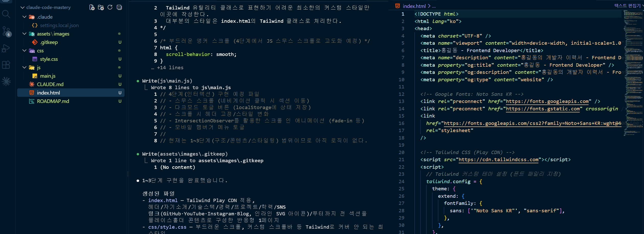This screenshot has height=234, width=644.
Task: Follow the fonts.googleapis.com preconnect link
Action: click(547, 101)
